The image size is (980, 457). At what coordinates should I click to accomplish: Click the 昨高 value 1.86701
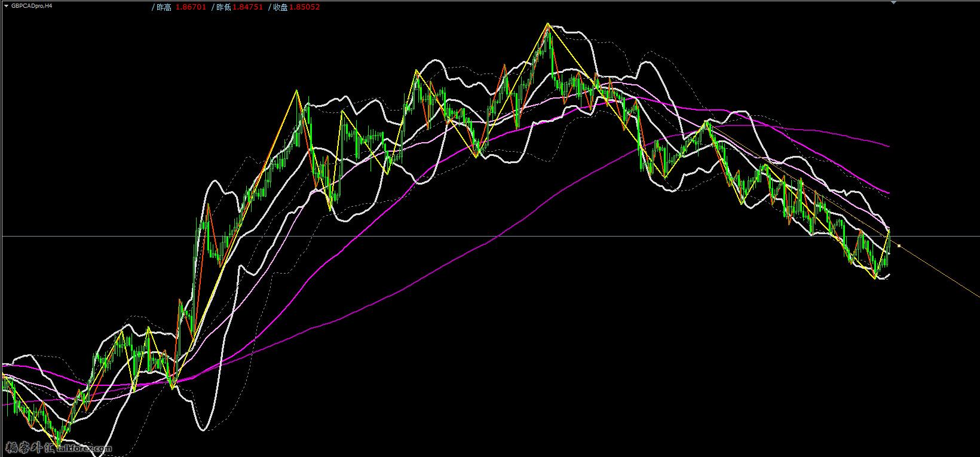coord(191,7)
